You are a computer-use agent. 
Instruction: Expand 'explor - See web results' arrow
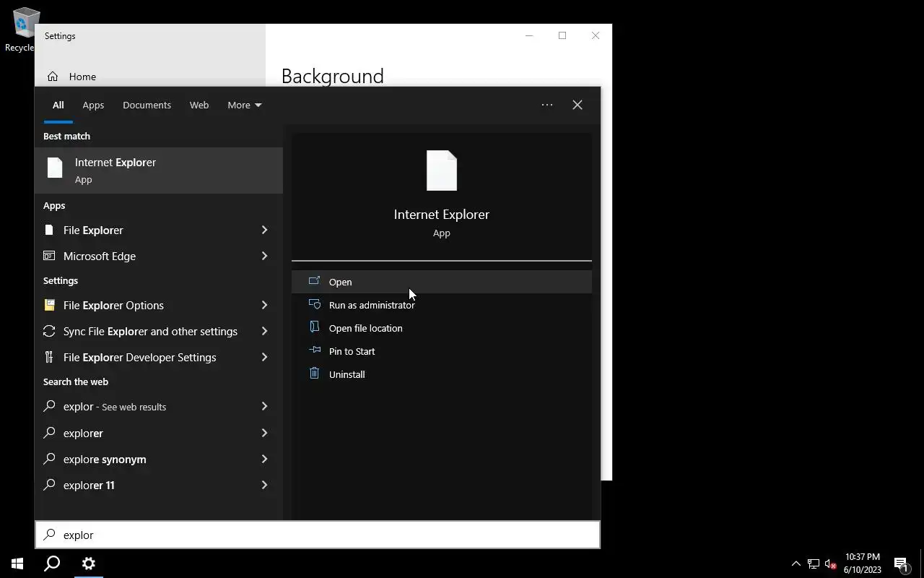coord(264,406)
